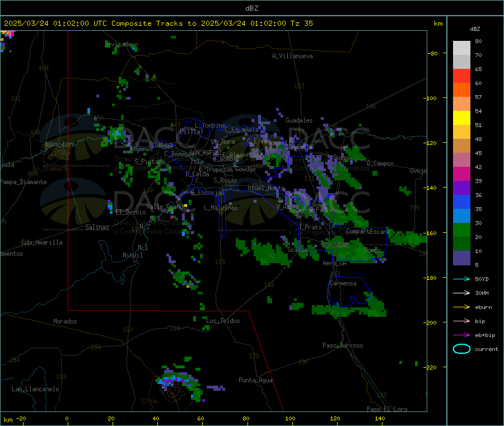Viewport: 504px width, 426px height.
Task: Click the magenta eb+bip arrow icon
Action: point(461,335)
